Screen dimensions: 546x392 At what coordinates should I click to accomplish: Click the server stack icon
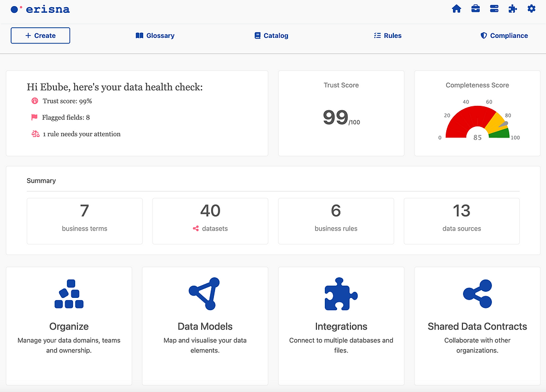pos(494,9)
